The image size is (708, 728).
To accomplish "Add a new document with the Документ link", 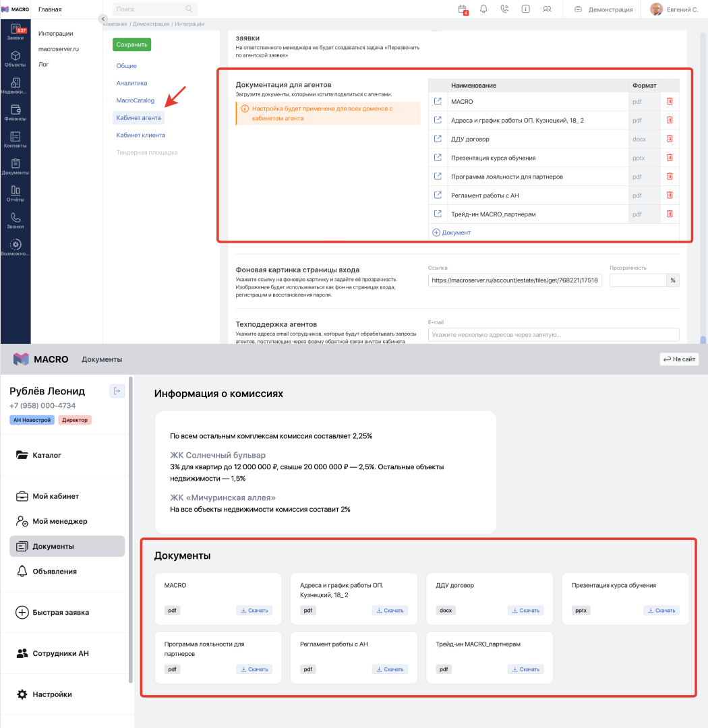I will tap(452, 233).
